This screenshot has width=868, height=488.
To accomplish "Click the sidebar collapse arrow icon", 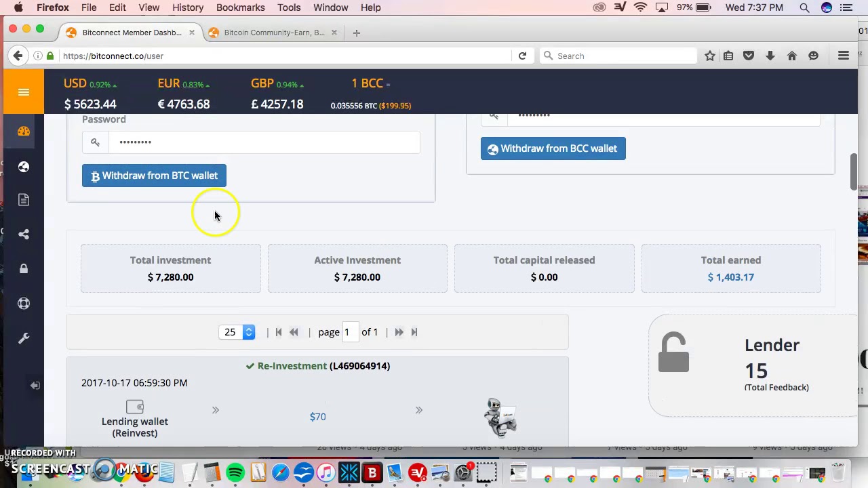I will [x=35, y=385].
